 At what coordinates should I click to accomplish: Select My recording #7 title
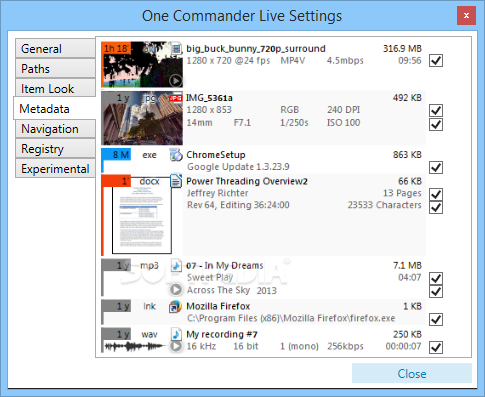coord(222,334)
